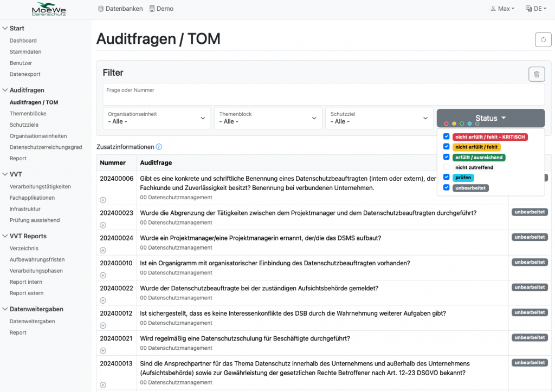Open the Themenblock filter dropdown
555x392 pixels.
(268, 118)
